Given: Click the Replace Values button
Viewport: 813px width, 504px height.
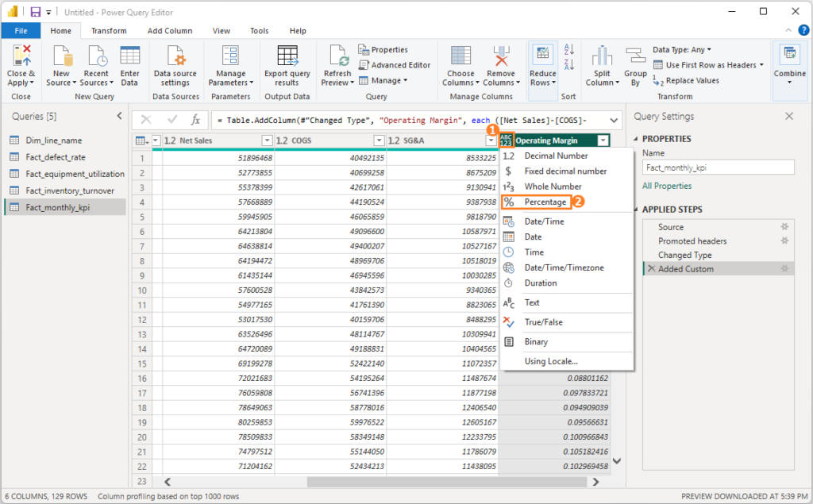Looking at the screenshot, I should (x=685, y=80).
